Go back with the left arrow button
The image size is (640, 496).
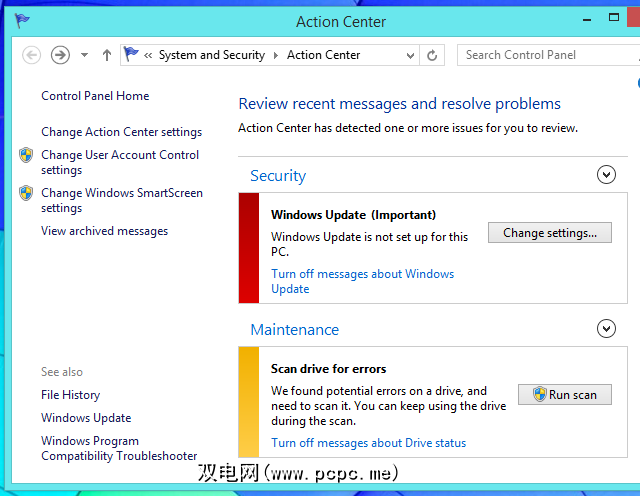click(31, 55)
